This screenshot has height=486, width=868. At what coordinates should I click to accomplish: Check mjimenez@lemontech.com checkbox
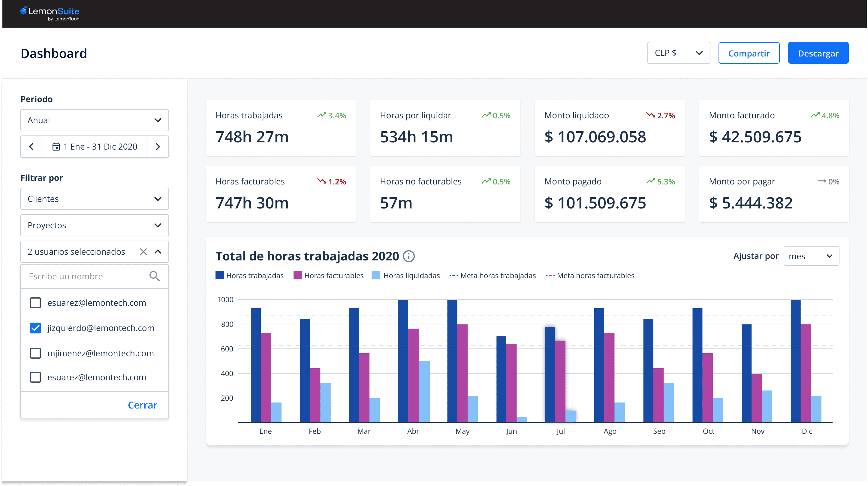tap(35, 353)
